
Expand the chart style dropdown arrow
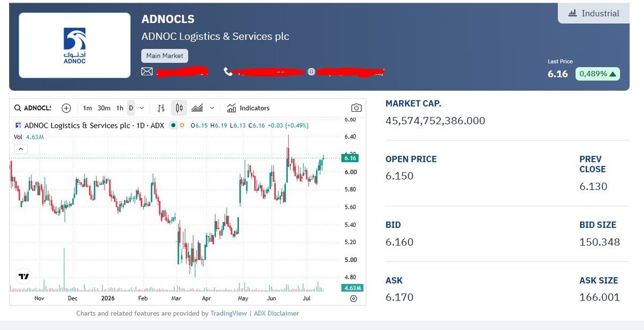point(212,108)
